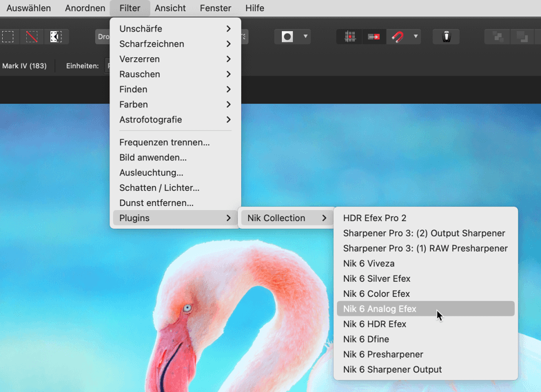Click the red arrow alignment icon

[x=374, y=37]
